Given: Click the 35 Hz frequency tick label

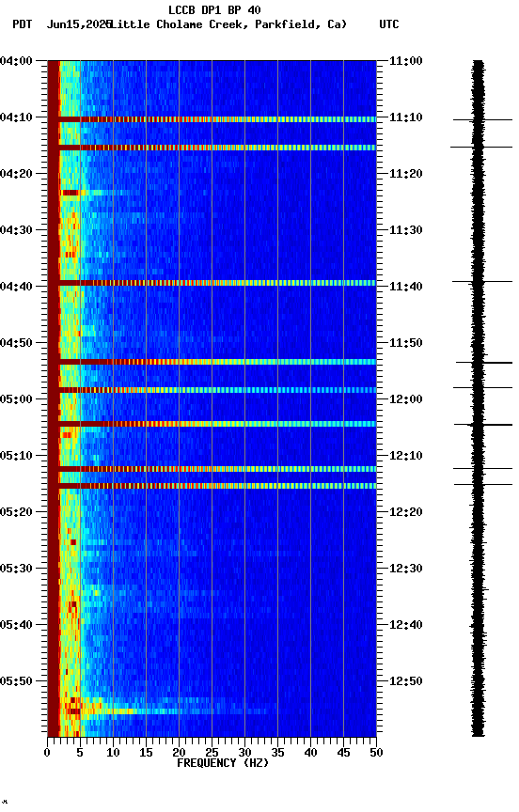Looking at the screenshot, I should 277,753.
